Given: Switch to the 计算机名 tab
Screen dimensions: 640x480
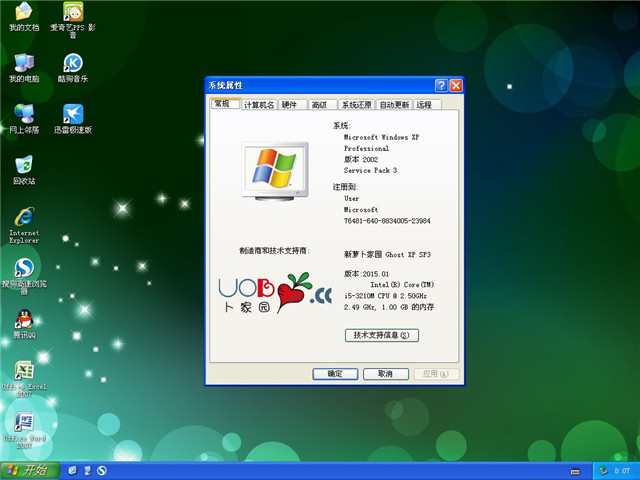Looking at the screenshot, I should pos(257,104).
